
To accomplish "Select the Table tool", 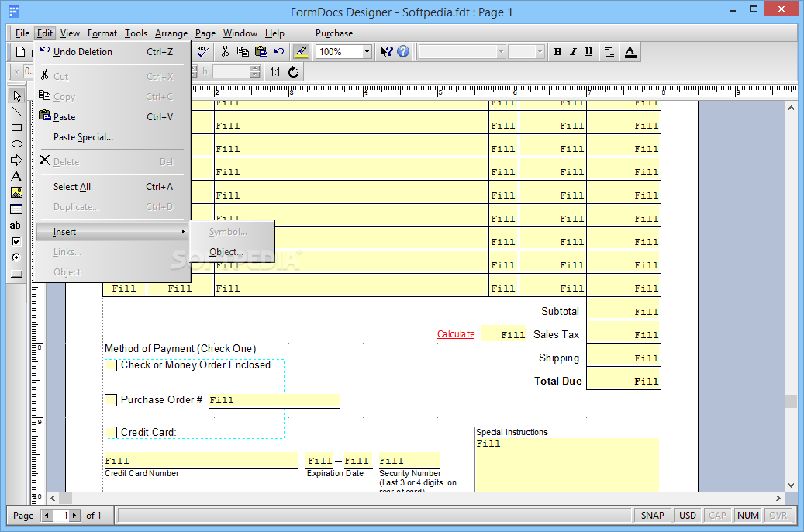I will (16, 209).
